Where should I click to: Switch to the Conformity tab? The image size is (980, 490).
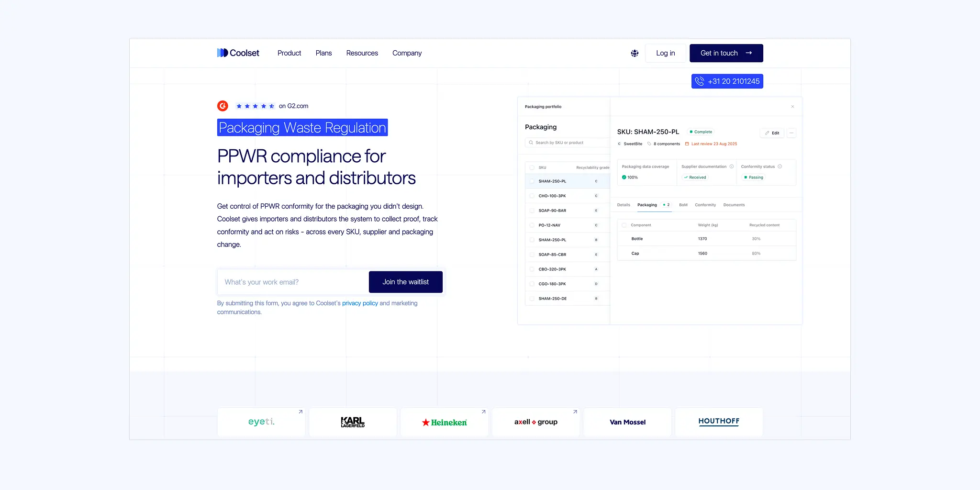(705, 205)
